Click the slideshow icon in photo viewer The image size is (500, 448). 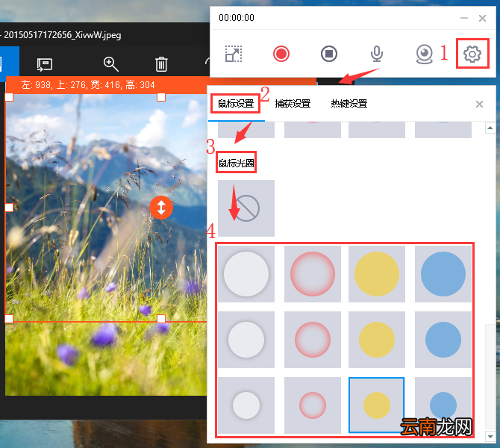(x=44, y=65)
